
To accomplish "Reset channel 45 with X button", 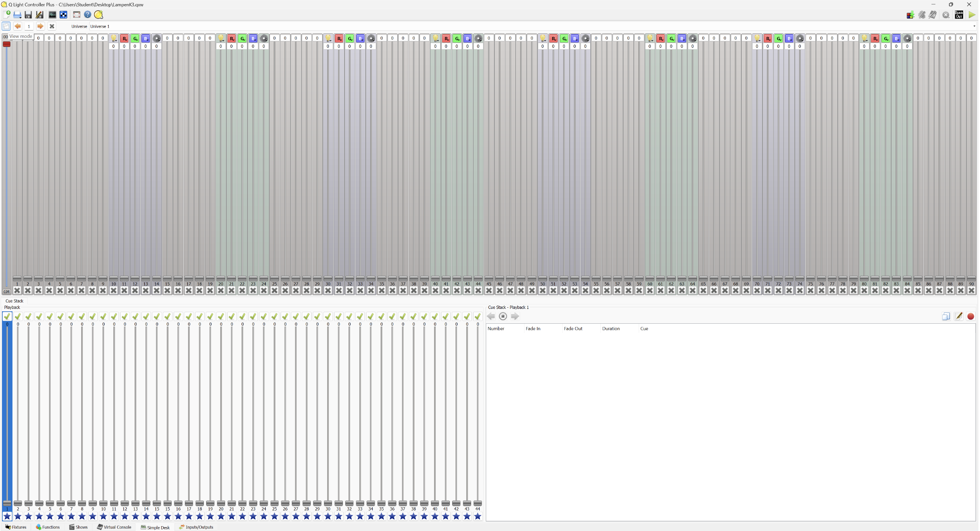I will [489, 290].
